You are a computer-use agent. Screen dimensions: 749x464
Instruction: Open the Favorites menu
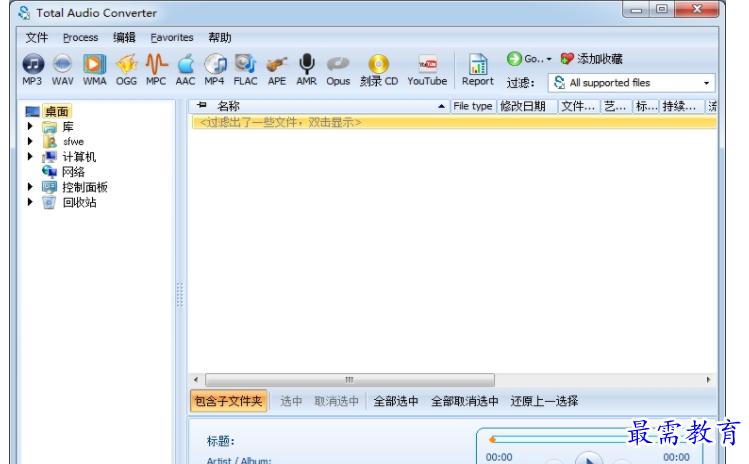pos(172,37)
